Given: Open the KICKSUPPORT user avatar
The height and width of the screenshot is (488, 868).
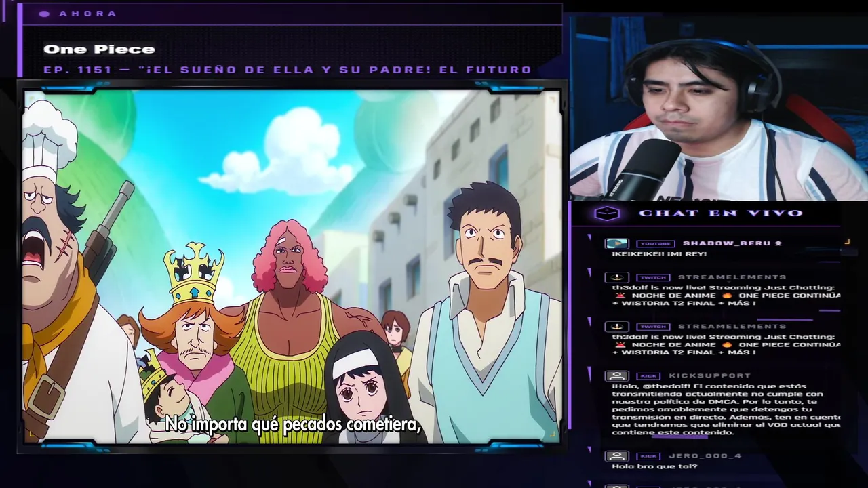Looking at the screenshot, I should coord(616,376).
